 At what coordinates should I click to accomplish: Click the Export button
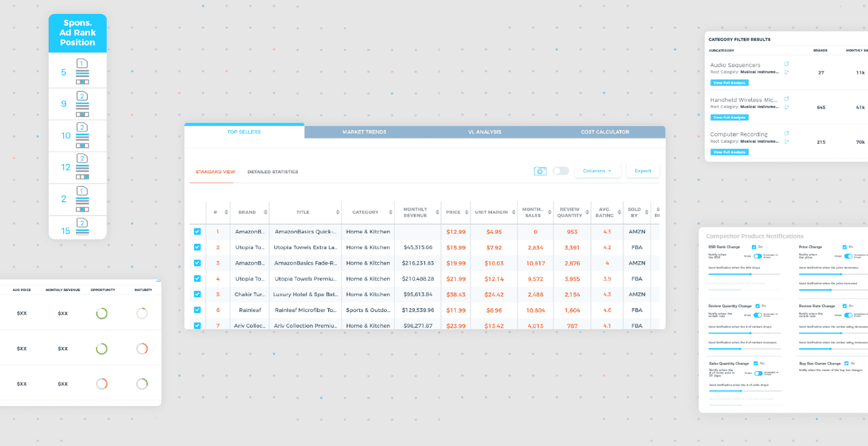click(643, 171)
